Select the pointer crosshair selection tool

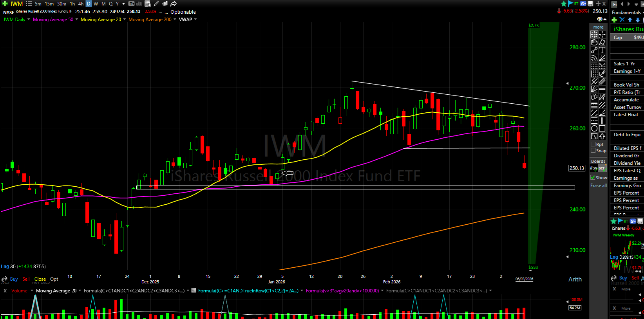pyautogui.click(x=594, y=34)
